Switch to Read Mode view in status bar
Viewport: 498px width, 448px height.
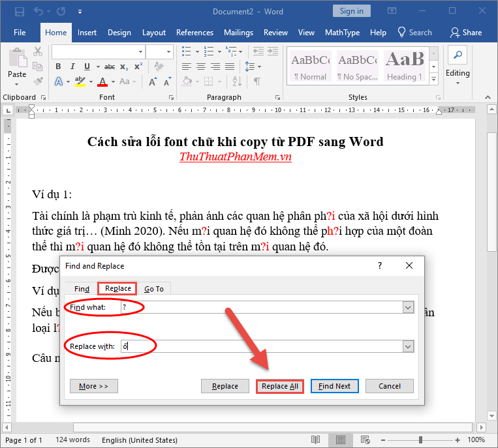315,440
